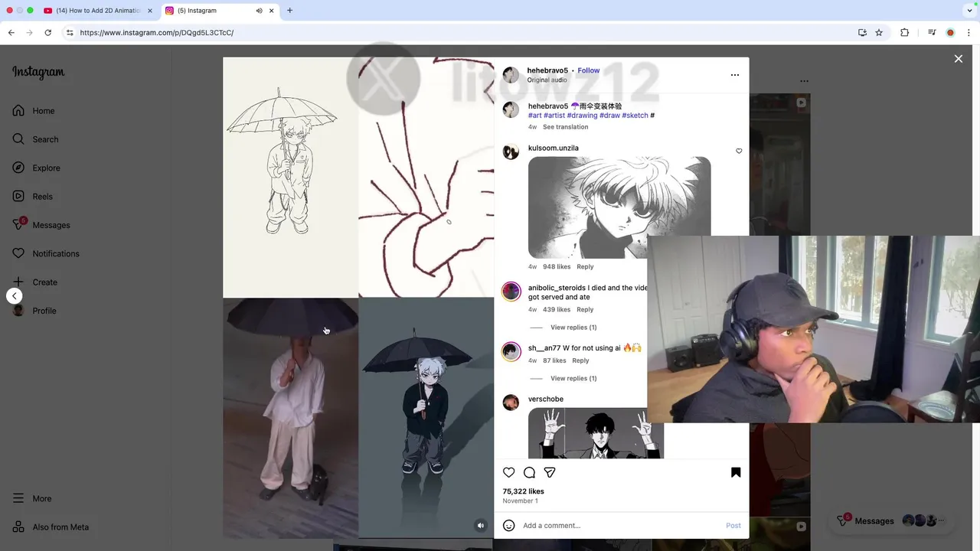Like the post with heart icon
Image resolution: width=980 pixels, height=551 pixels.
click(509, 472)
